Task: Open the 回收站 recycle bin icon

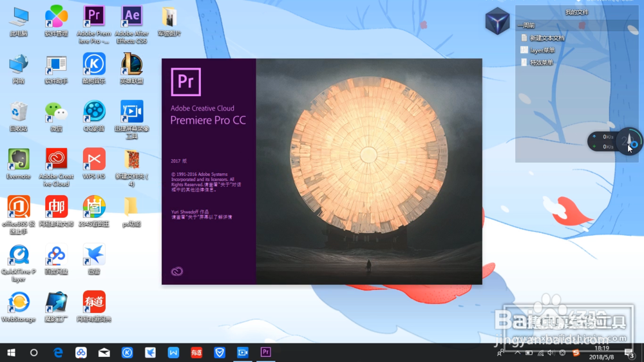Action: [x=19, y=117]
